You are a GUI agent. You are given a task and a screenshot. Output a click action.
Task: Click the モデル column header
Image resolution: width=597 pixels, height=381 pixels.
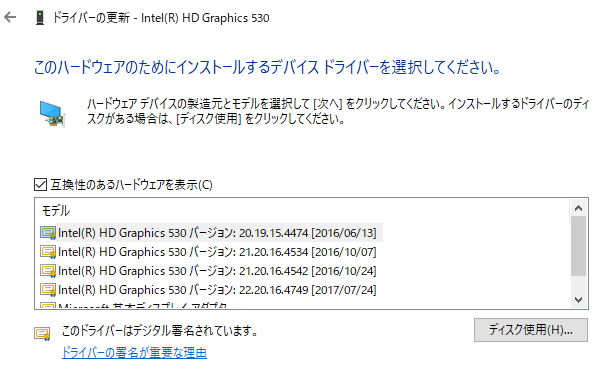(x=56, y=210)
